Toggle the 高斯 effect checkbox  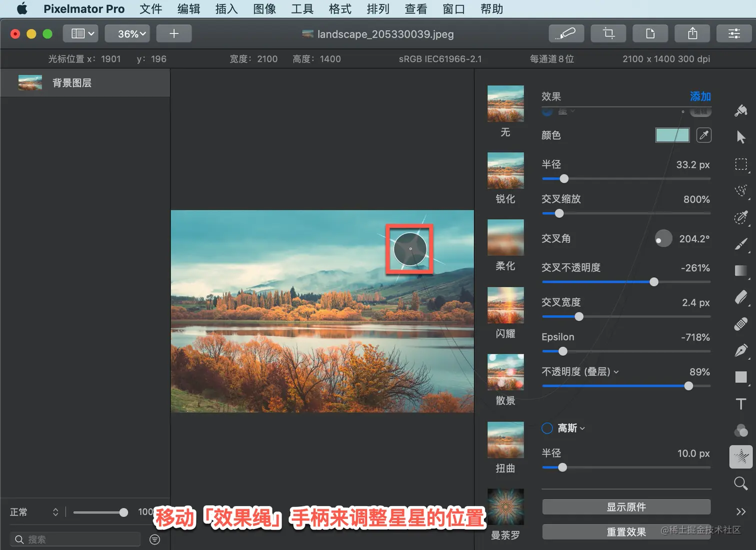coord(547,428)
